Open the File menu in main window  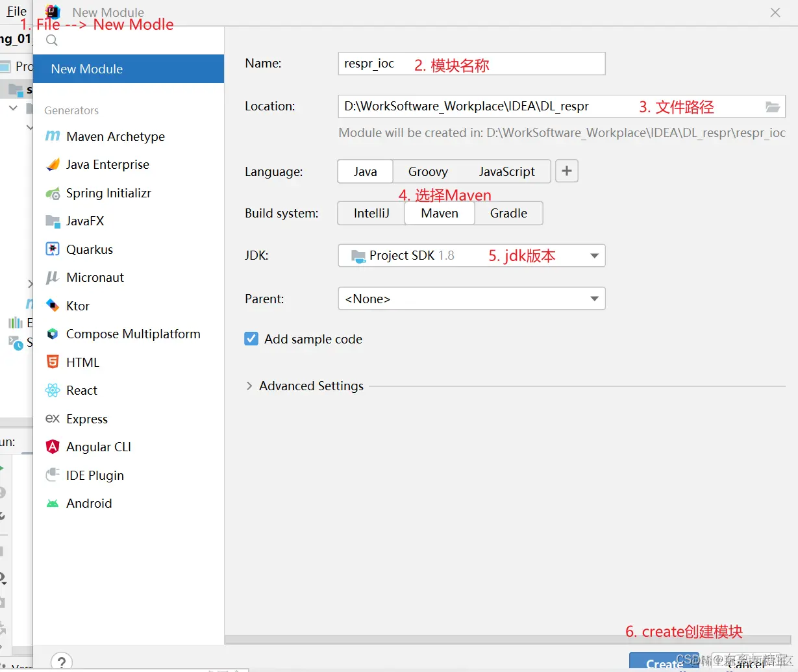[x=16, y=11]
